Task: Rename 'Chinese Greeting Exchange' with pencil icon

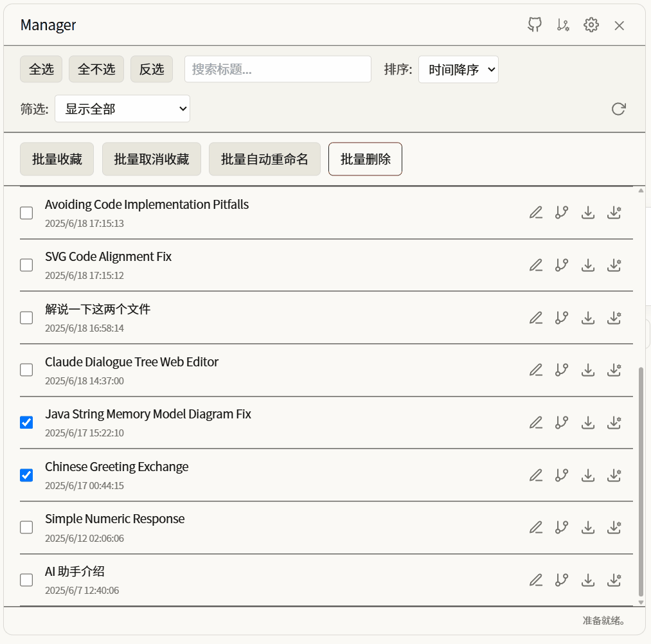Action: tap(536, 475)
